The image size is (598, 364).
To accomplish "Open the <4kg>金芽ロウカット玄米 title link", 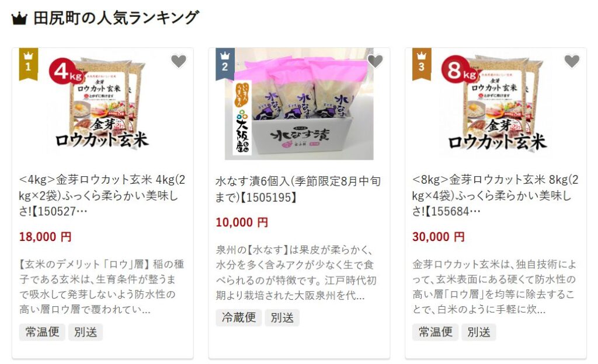I will tap(102, 195).
